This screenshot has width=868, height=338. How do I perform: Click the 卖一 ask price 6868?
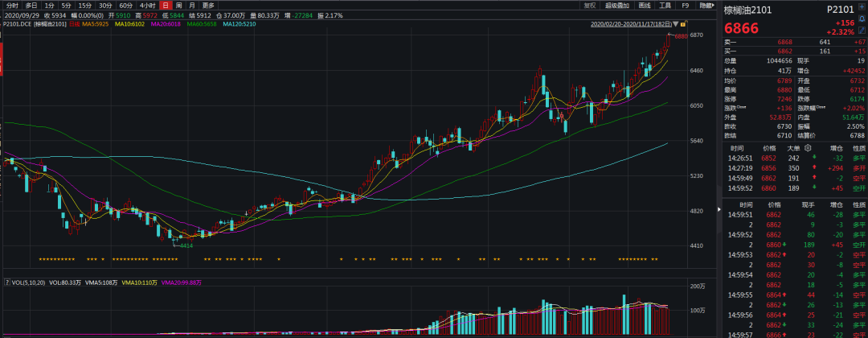coord(784,42)
